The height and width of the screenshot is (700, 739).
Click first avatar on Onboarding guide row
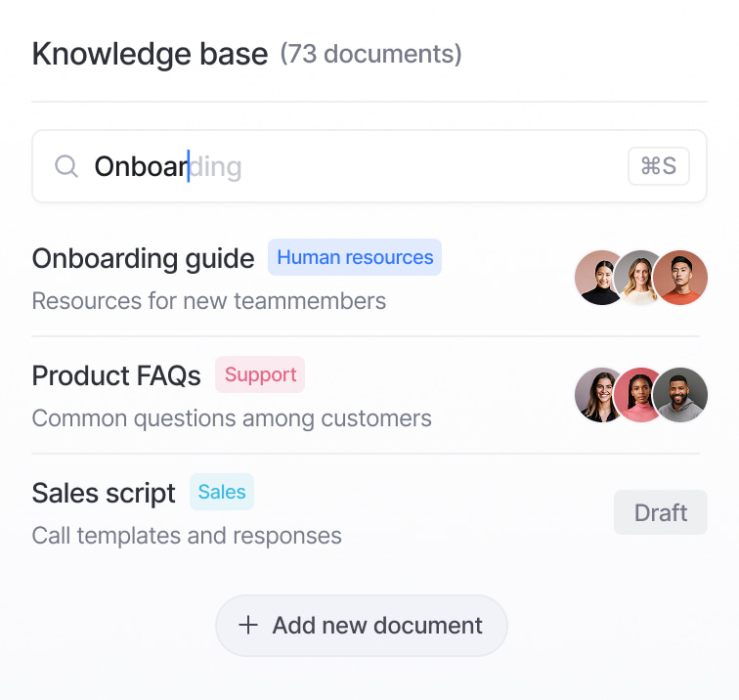click(601, 278)
